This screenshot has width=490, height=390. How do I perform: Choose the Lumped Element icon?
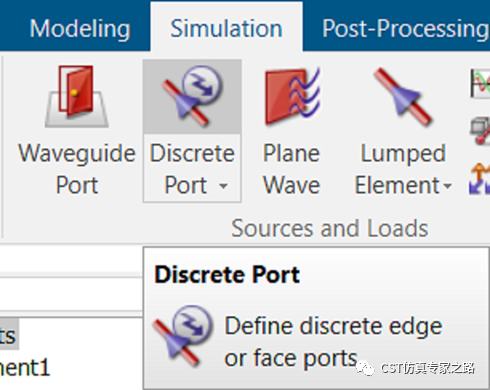tap(403, 97)
